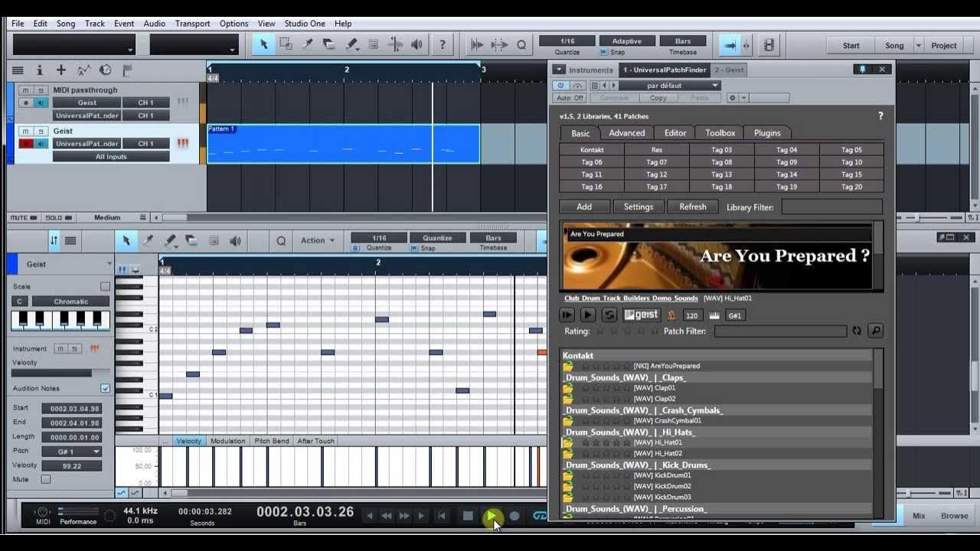Click the refresh arrows beside Patch Filter

coord(857,331)
